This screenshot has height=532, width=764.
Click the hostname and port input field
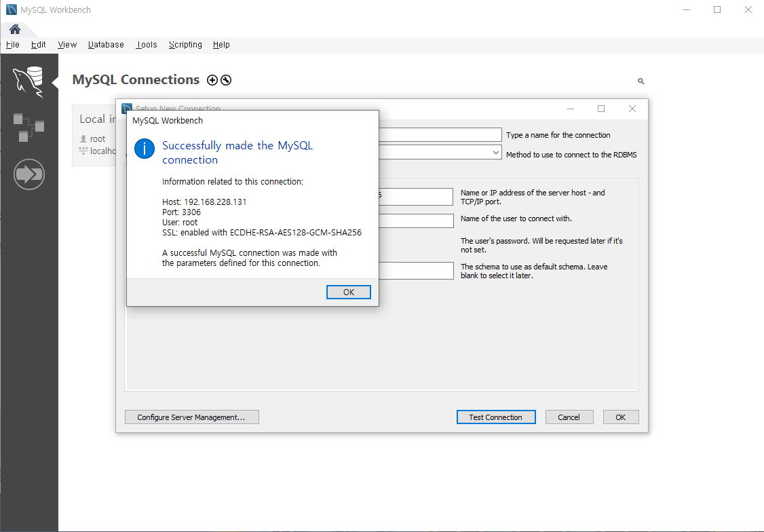click(416, 196)
